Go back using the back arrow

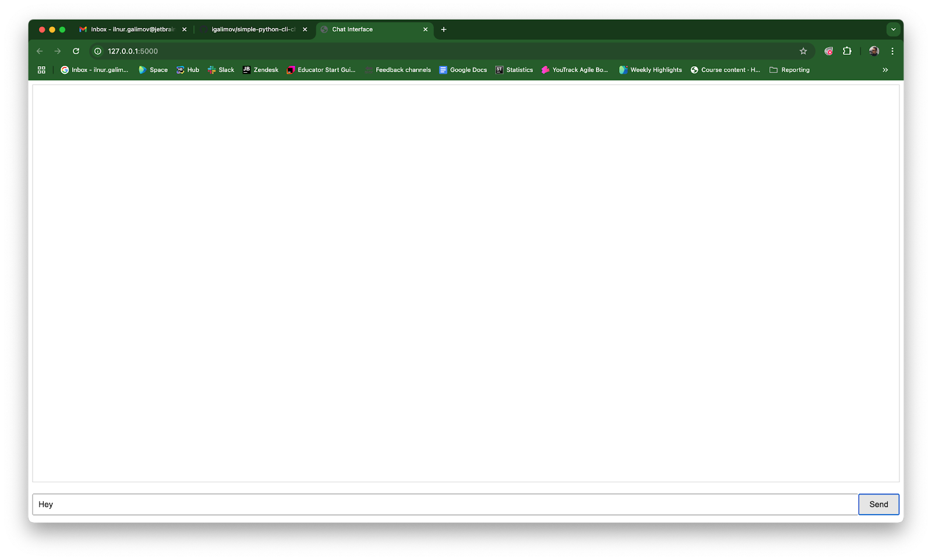click(x=40, y=51)
